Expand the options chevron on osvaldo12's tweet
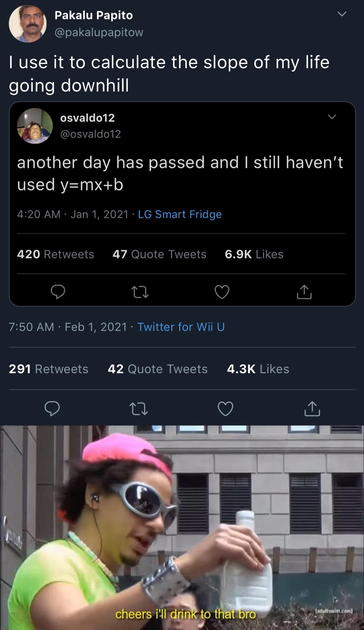 click(332, 117)
